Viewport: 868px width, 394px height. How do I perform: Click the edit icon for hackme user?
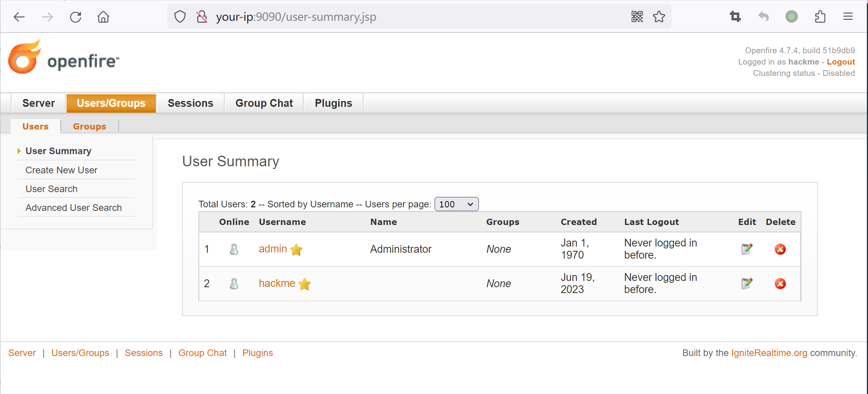point(747,284)
